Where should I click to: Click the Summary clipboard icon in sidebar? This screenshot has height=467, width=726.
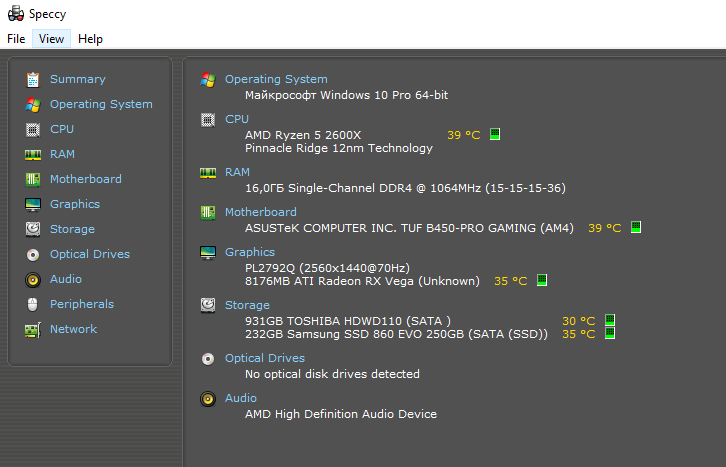point(33,79)
